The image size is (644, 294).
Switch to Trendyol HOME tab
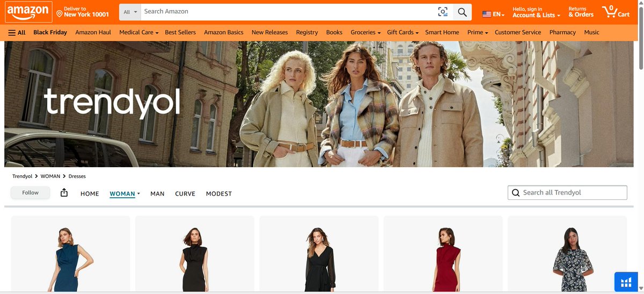90,193
